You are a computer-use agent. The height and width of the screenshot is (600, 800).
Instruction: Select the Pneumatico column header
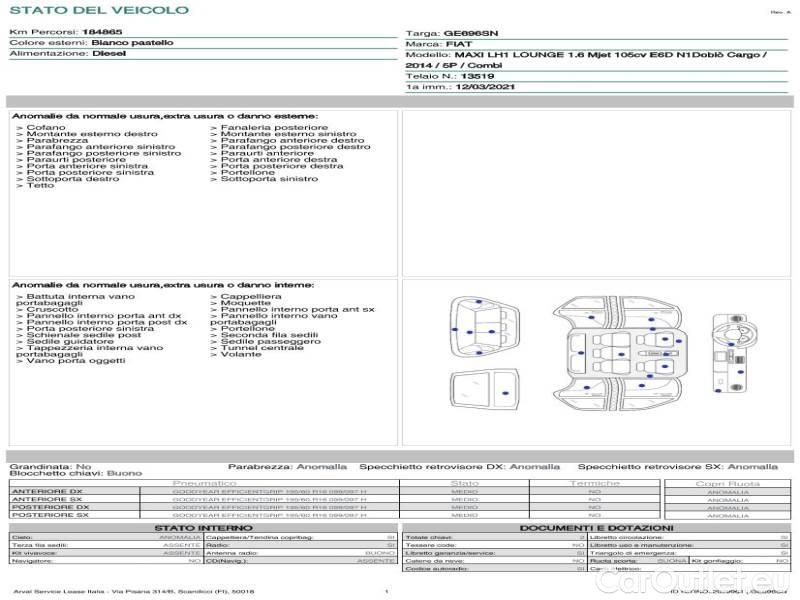coord(210,483)
